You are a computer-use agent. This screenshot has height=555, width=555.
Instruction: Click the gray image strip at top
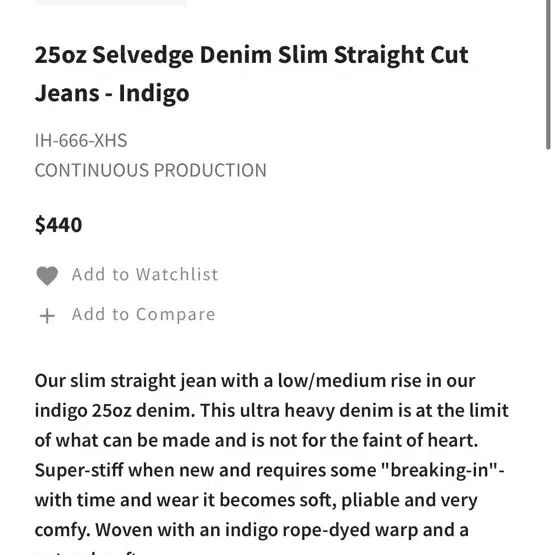point(110,3)
